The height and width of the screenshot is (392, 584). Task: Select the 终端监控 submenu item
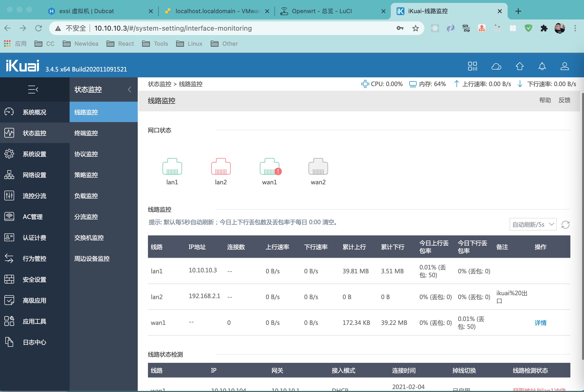click(x=104, y=133)
